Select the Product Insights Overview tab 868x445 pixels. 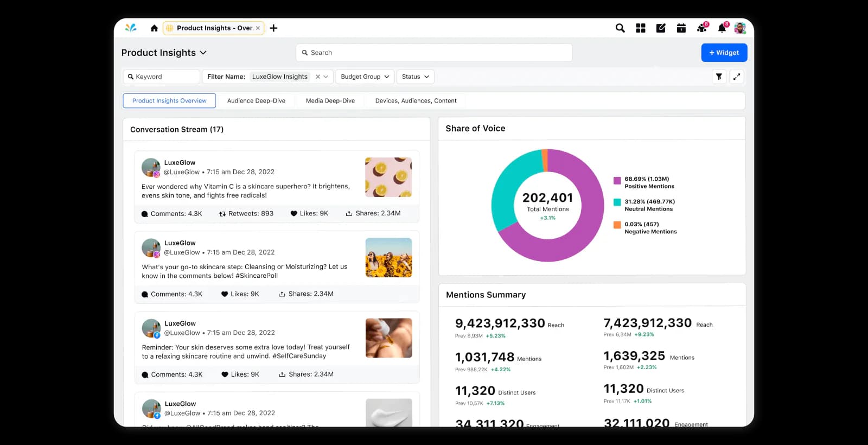click(169, 100)
